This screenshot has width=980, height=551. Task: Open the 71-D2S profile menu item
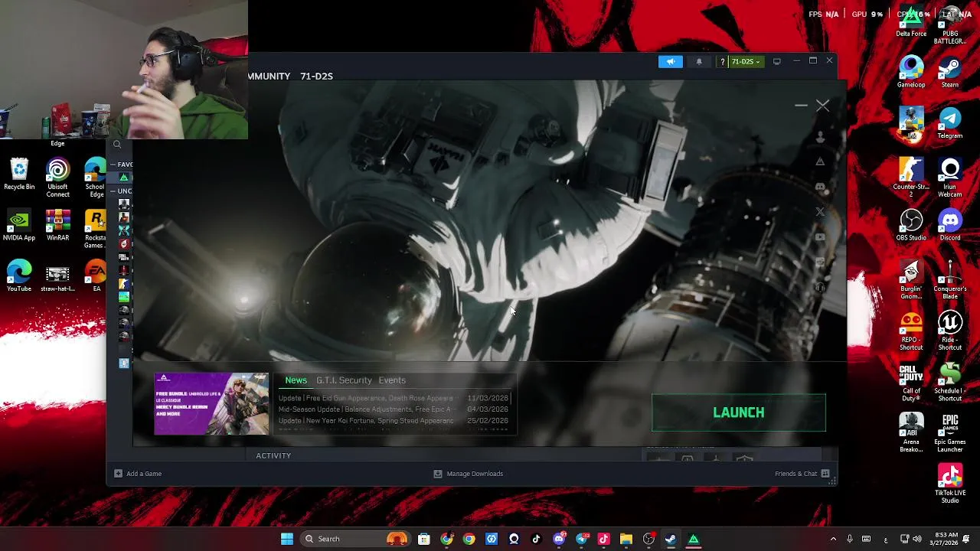[x=316, y=77]
